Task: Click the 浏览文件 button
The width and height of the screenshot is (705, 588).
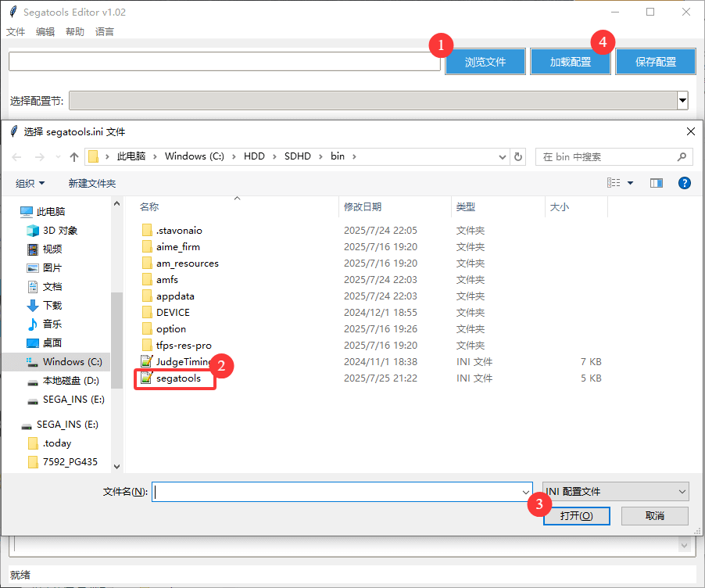Action: tap(485, 62)
